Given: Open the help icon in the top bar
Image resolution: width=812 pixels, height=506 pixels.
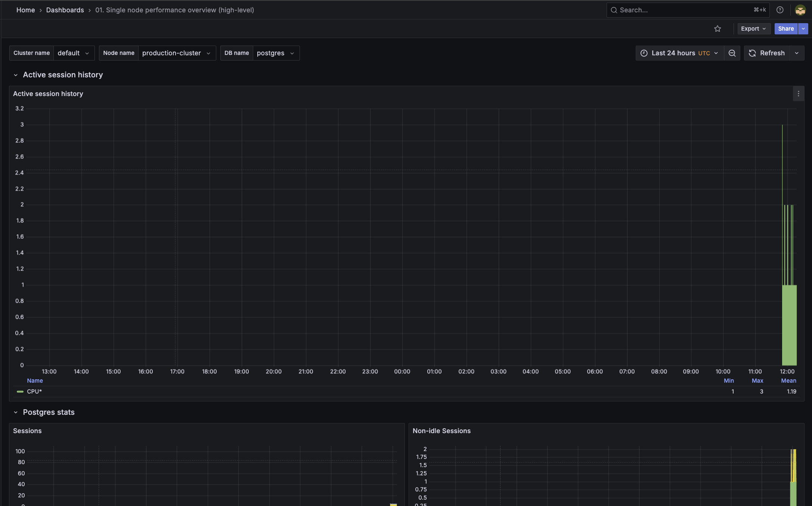Looking at the screenshot, I should click(x=780, y=10).
